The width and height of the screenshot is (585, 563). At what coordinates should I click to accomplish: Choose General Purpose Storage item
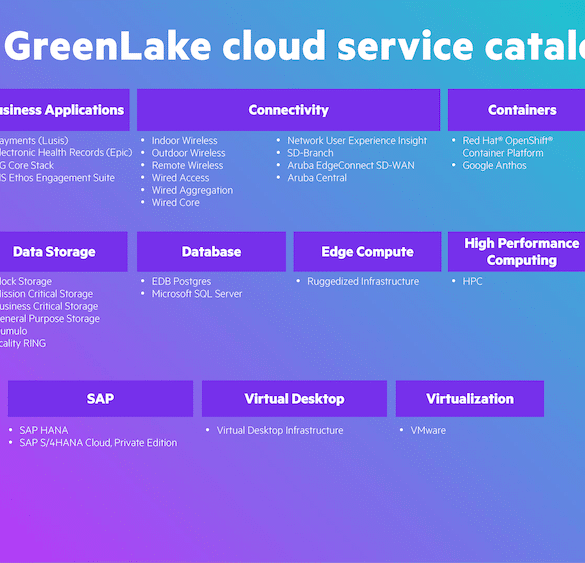50,319
